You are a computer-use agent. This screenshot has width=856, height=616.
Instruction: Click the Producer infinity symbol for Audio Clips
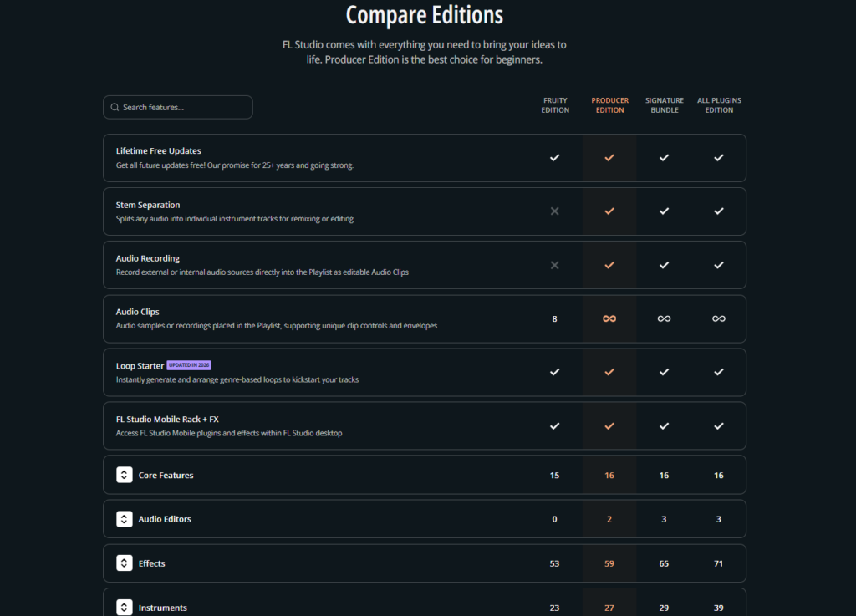coord(609,318)
